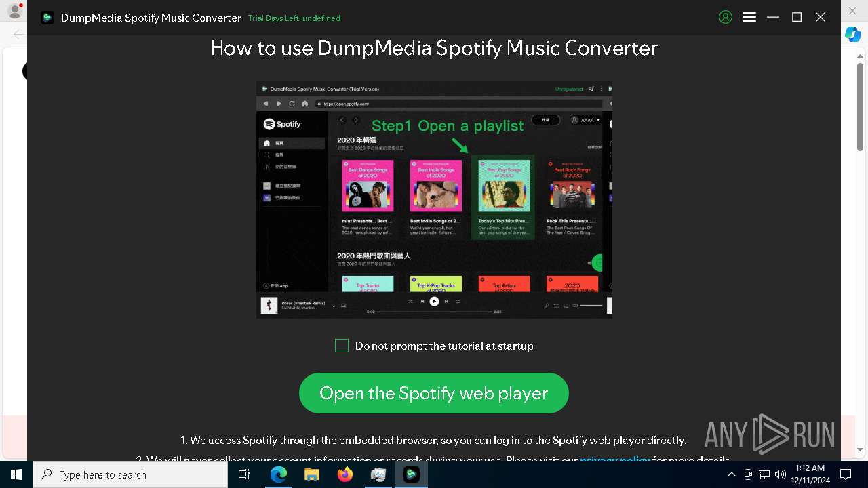Screen dimensions: 868x488
Task: Close the DumpMedia converter window
Action: point(821,18)
